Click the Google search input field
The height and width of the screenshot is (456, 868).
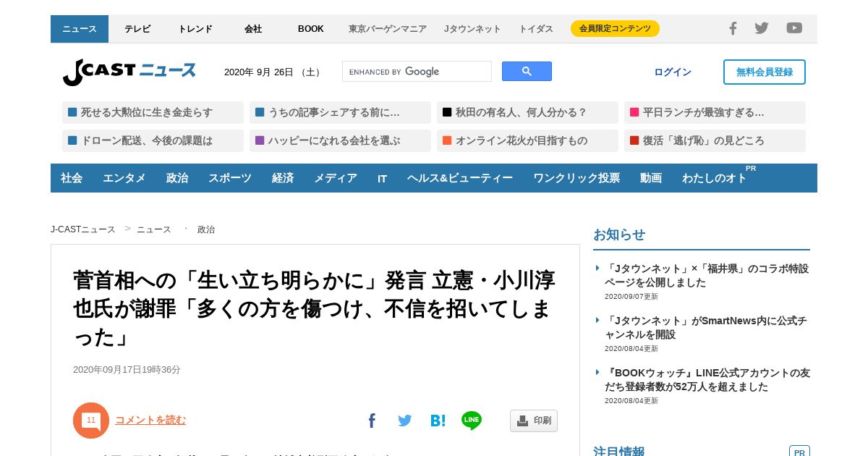417,72
